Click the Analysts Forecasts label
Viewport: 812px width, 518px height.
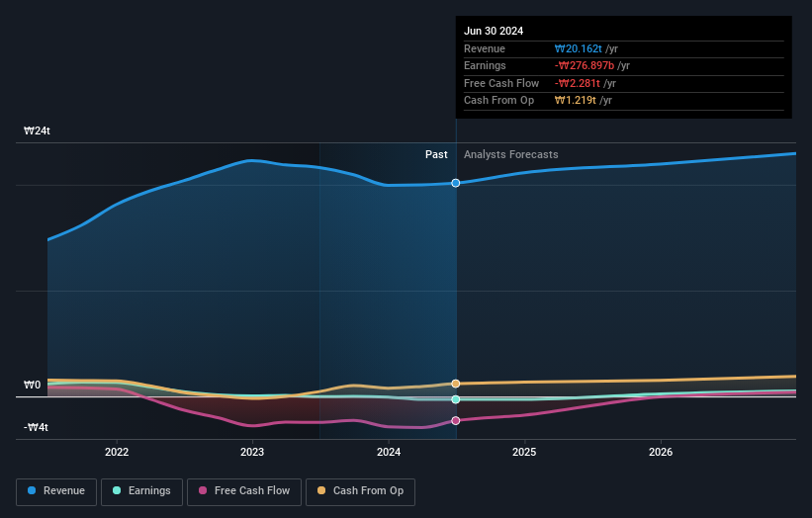point(510,154)
